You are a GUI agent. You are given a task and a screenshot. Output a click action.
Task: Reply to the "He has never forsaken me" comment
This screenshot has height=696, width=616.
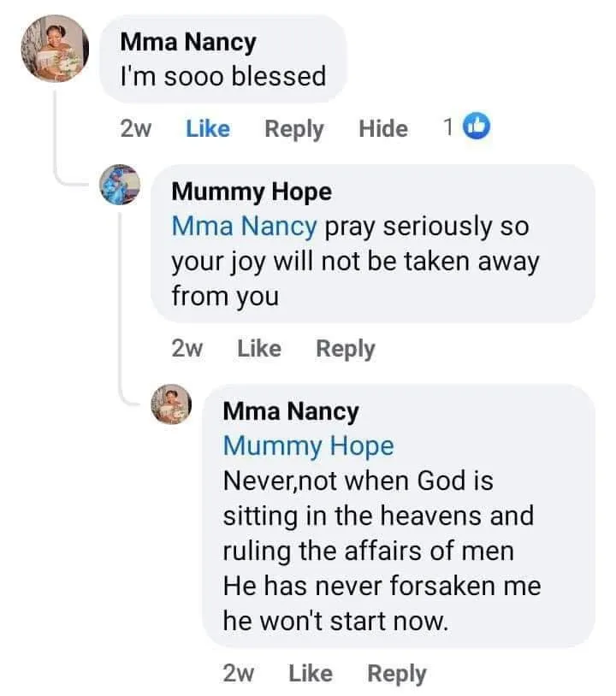click(397, 674)
